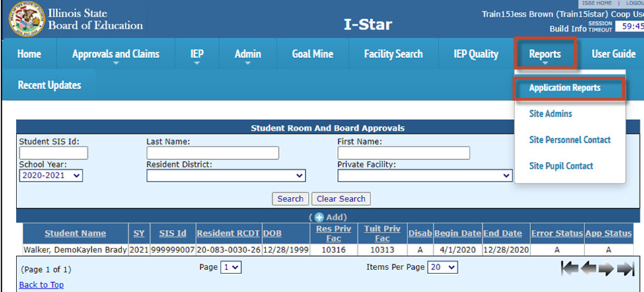This screenshot has width=644, height=292.
Task: Sort by Resident RCDT column header
Action: pyautogui.click(x=229, y=234)
